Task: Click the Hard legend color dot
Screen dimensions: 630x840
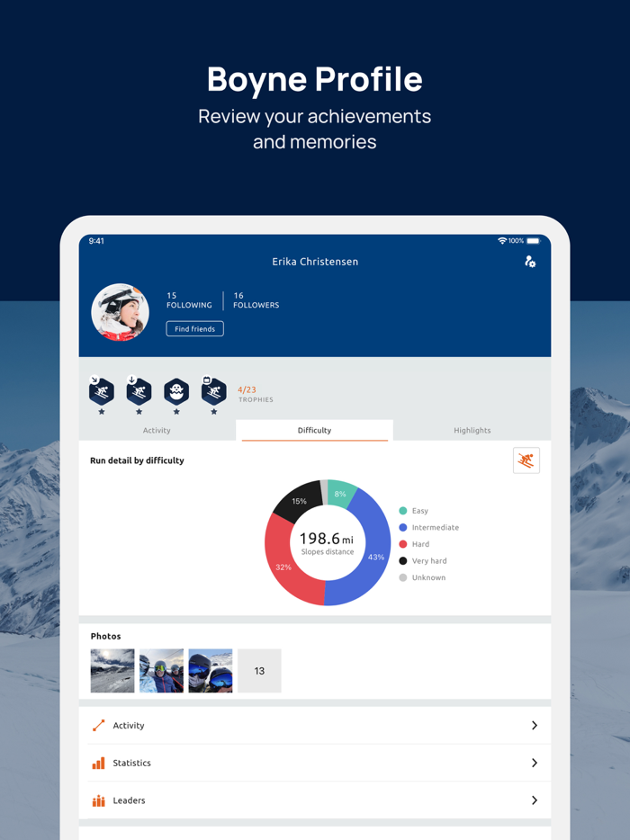Action: coord(402,544)
